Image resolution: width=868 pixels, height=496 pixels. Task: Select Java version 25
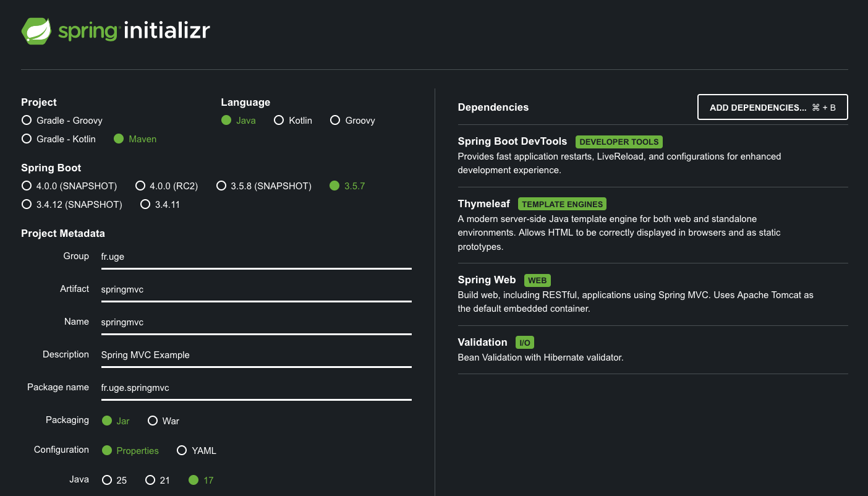pos(114,481)
